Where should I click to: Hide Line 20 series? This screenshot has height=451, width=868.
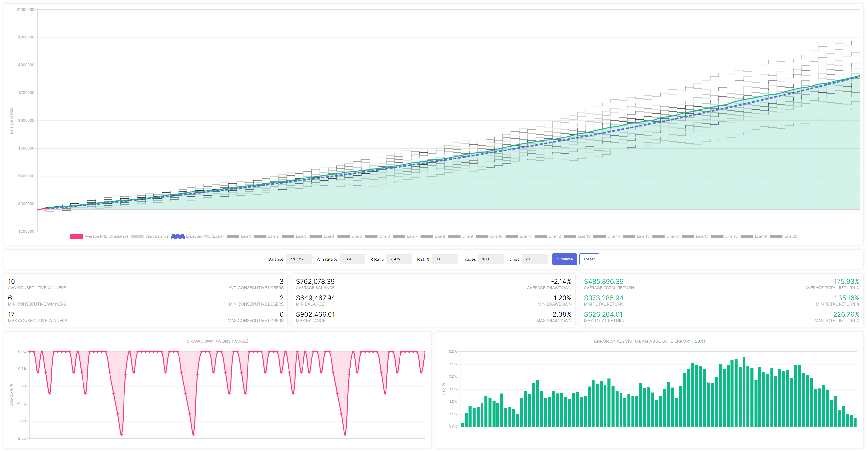click(784, 236)
